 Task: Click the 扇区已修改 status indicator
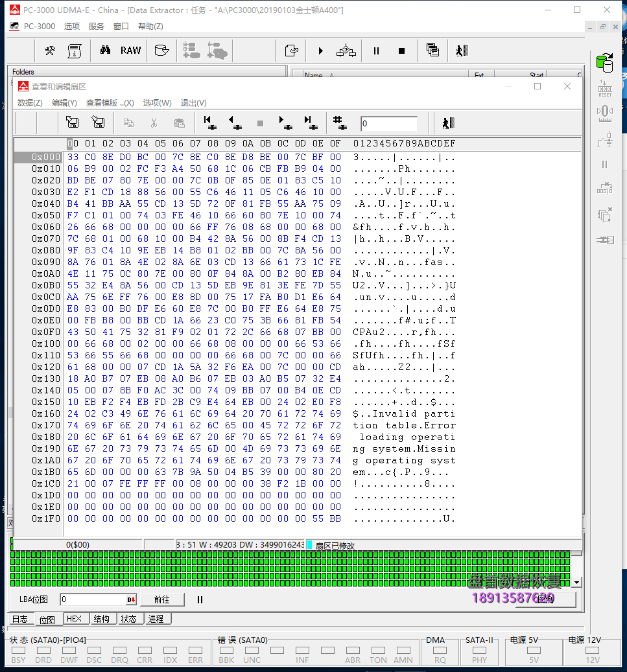coord(335,546)
